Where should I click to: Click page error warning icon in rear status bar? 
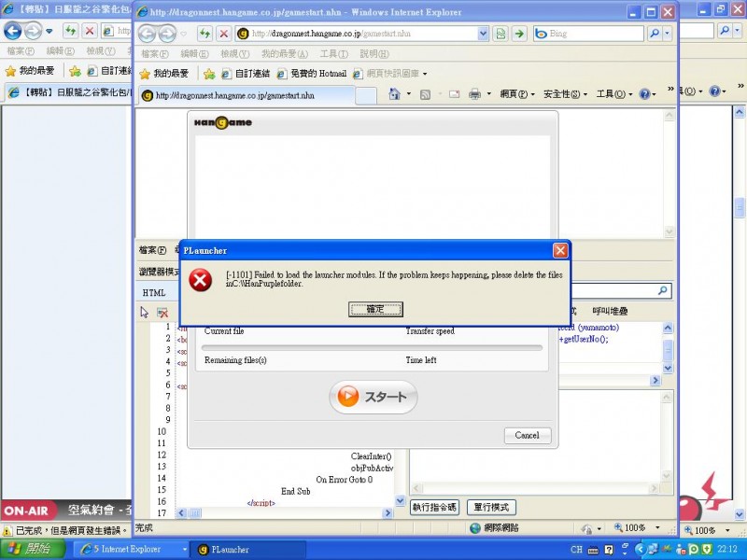[x=7, y=530]
